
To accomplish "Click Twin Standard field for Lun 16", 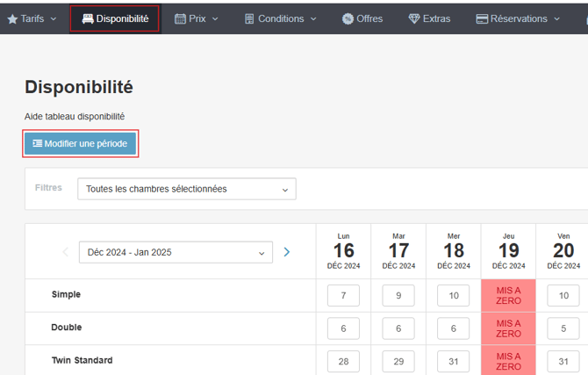I will pyautogui.click(x=343, y=362).
